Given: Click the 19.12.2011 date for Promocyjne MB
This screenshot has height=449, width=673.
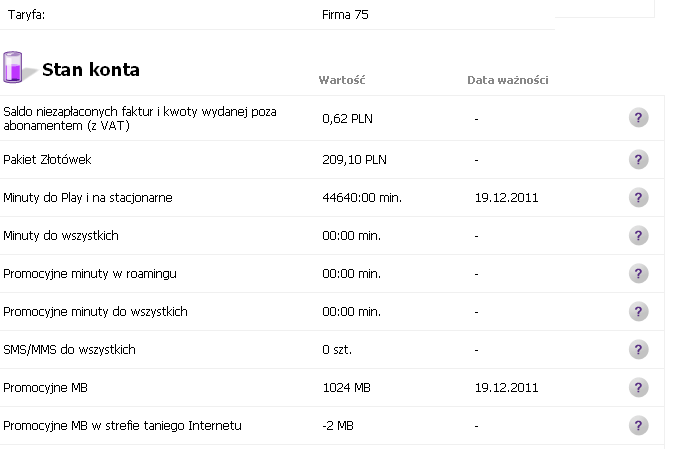Looking at the screenshot, I should [506, 388].
